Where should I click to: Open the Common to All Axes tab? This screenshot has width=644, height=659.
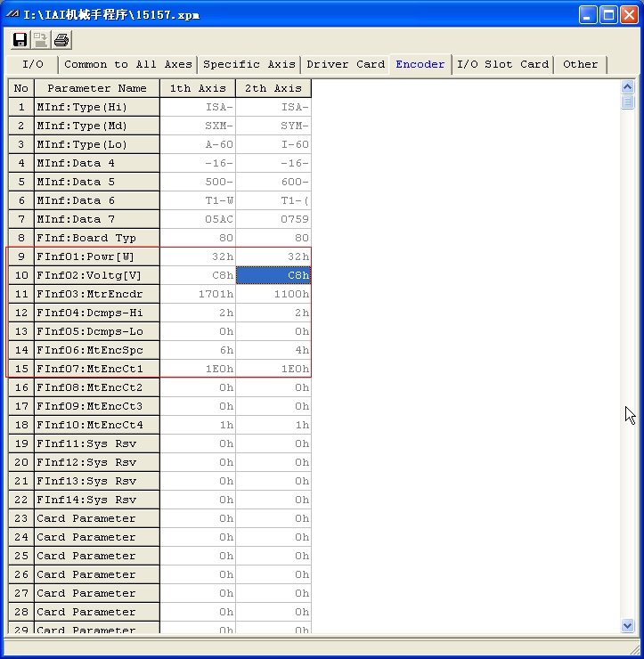point(127,64)
